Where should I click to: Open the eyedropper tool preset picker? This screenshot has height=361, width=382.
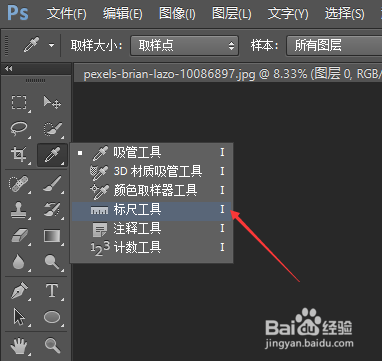click(51, 45)
